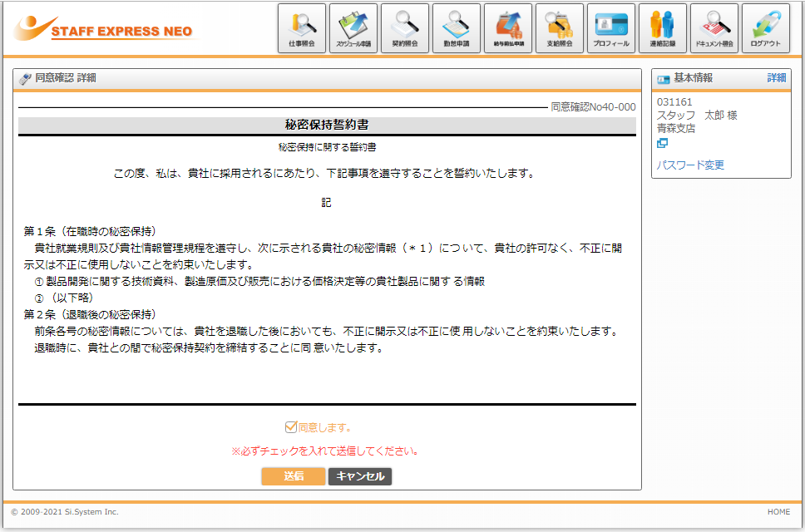Click the 同意確認 詳細 header pencil icon
805x532 pixels.
(25, 79)
